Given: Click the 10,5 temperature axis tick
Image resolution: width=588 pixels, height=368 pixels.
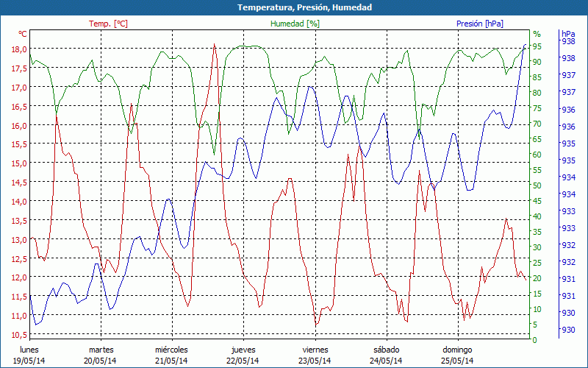Looking at the screenshot, I should 16,335.
